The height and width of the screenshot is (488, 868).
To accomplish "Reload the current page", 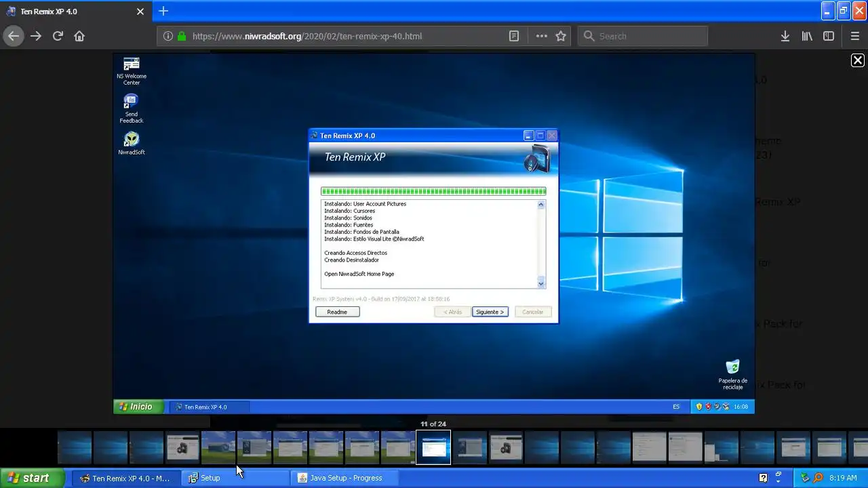I will coord(58,36).
